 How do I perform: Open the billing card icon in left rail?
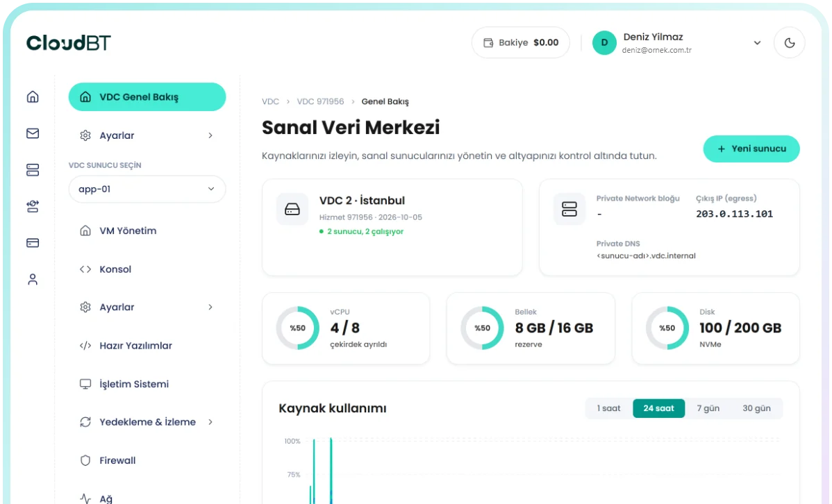(x=33, y=243)
